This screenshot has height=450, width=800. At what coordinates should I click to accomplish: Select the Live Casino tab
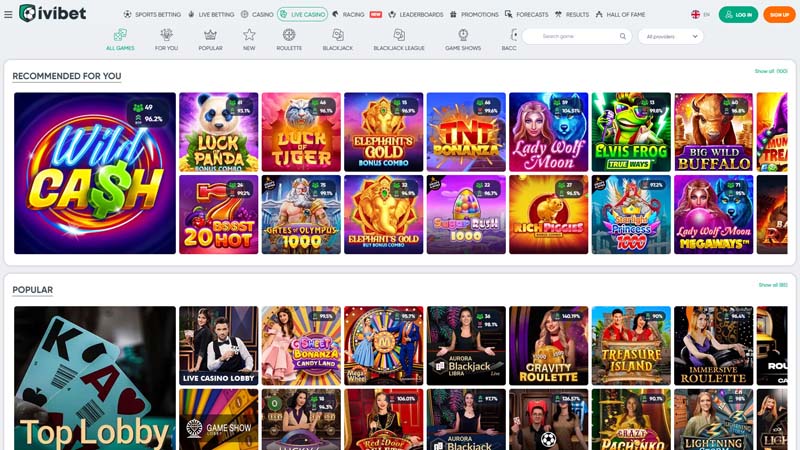tap(303, 14)
